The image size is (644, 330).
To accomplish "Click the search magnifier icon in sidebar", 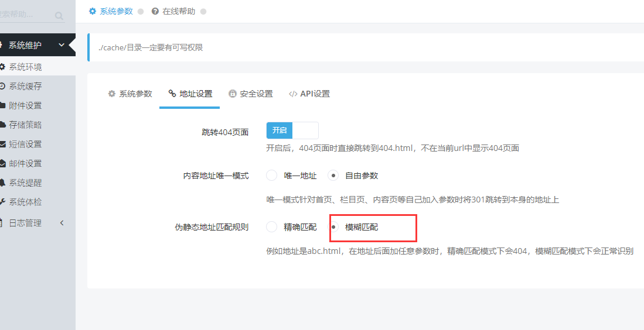I will [x=59, y=16].
